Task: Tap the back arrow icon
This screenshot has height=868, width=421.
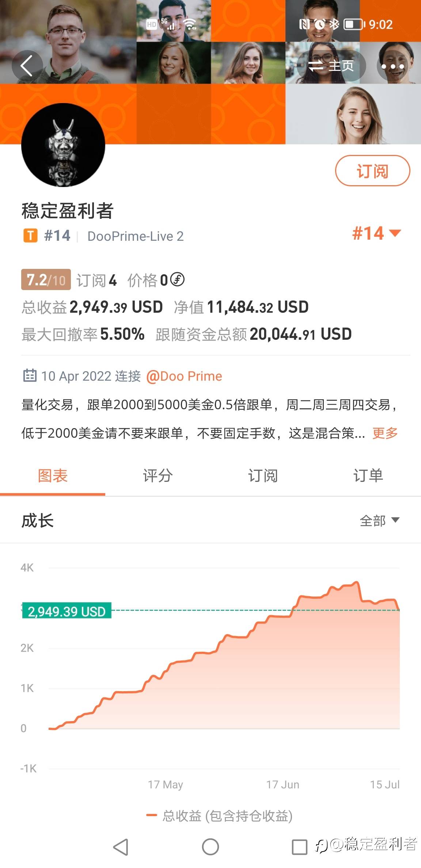Action: tap(27, 66)
